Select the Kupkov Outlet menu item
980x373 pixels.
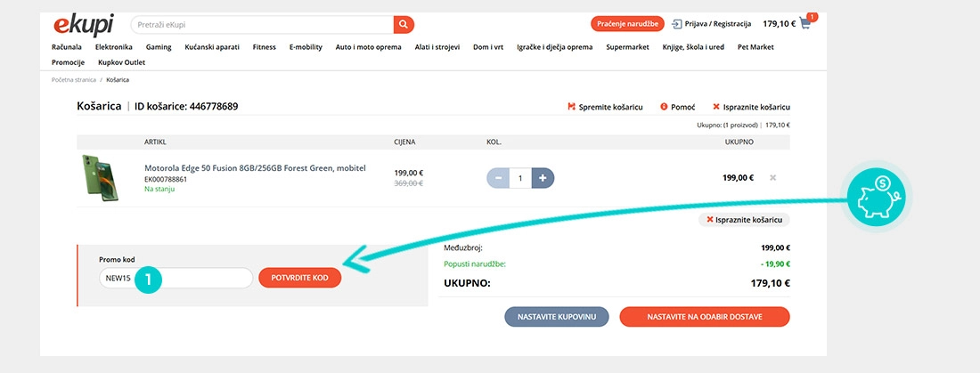[121, 62]
